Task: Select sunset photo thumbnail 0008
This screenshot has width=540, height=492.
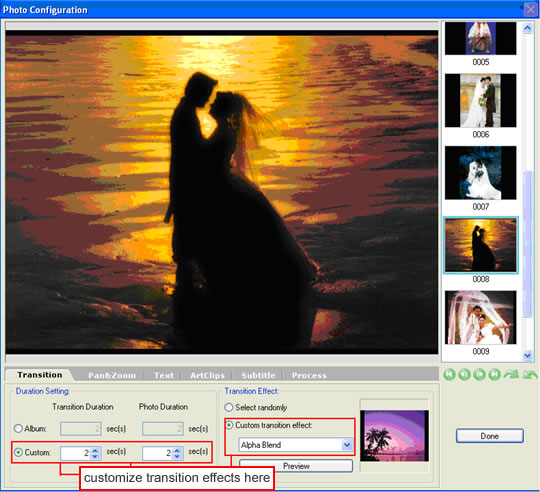Action: (x=480, y=245)
